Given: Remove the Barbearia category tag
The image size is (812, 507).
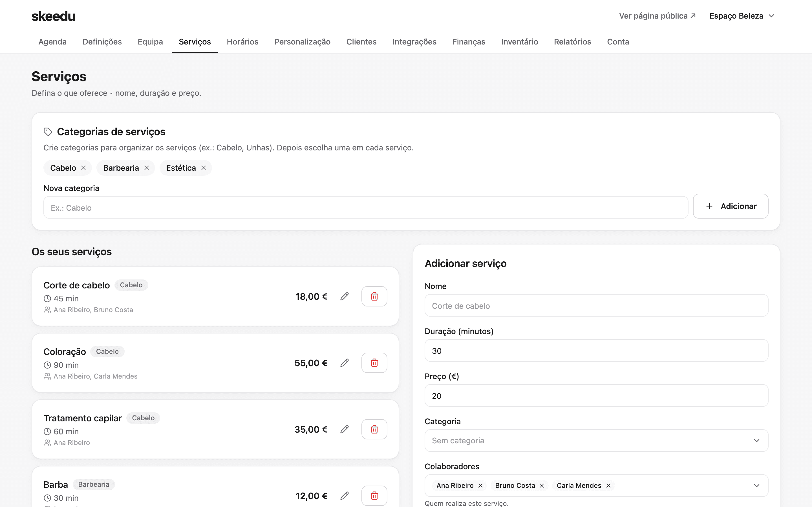Looking at the screenshot, I should (147, 168).
